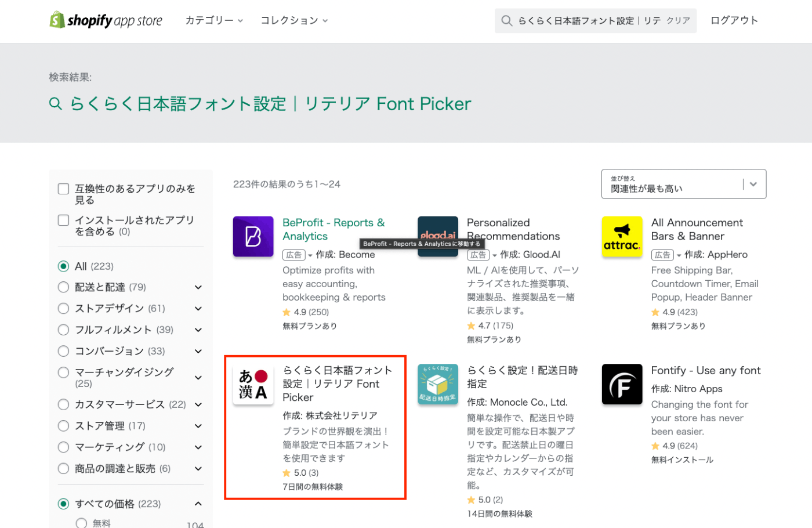Open らくらく設定!配送日時指定 app title

523,377
